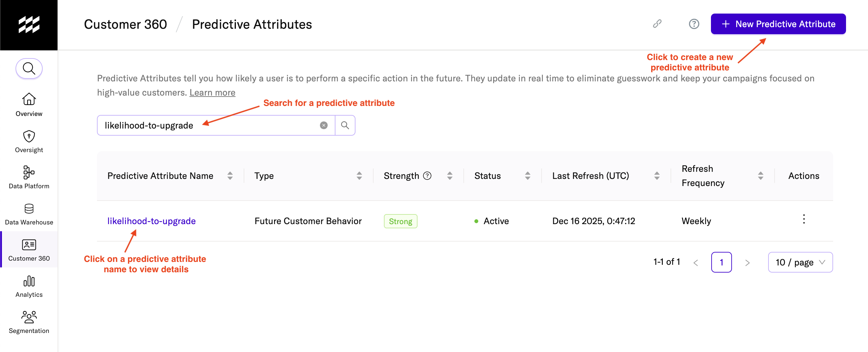The image size is (868, 352).
Task: Open the help question mark icon
Action: (x=693, y=24)
